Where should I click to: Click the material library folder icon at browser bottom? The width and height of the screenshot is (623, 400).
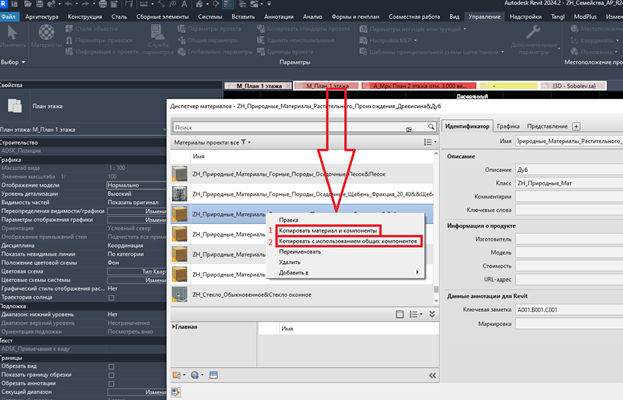(177, 375)
